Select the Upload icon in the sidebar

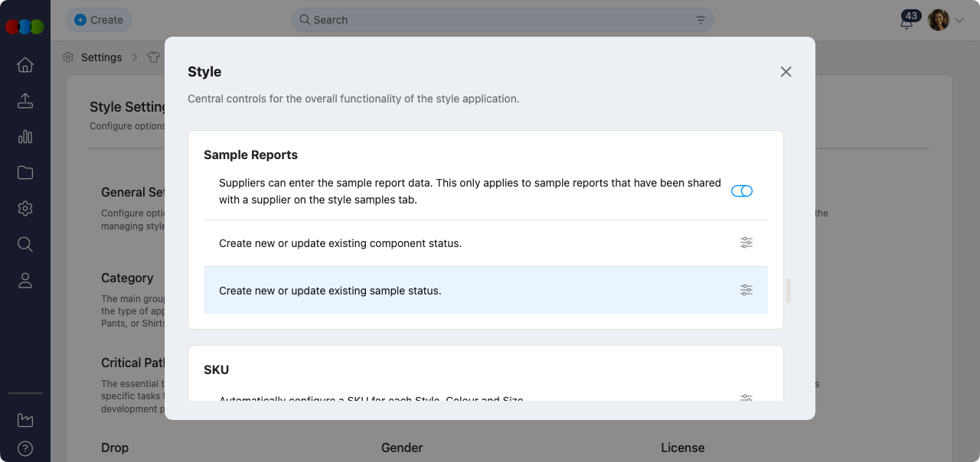click(24, 100)
